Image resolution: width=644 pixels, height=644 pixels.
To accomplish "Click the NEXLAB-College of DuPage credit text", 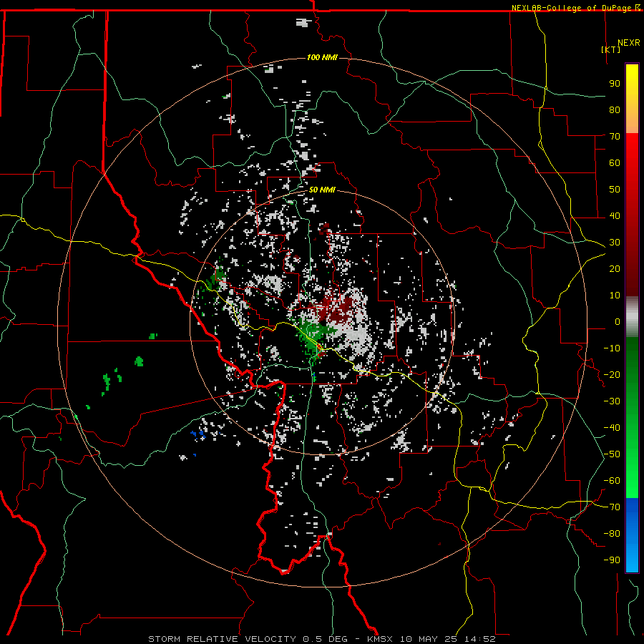I will pos(571,8).
